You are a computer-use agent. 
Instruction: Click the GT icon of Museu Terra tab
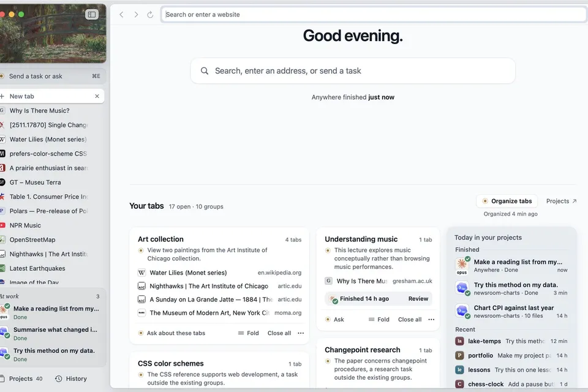[x=2, y=183]
